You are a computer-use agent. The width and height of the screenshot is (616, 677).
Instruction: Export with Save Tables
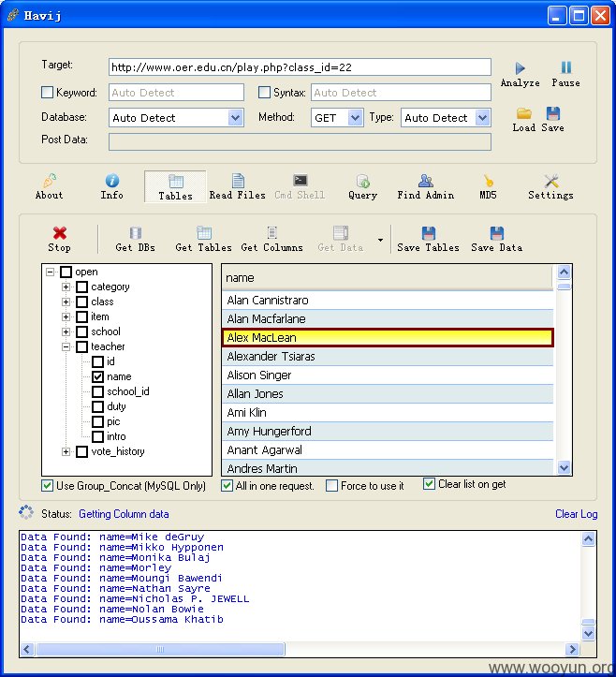tap(428, 239)
